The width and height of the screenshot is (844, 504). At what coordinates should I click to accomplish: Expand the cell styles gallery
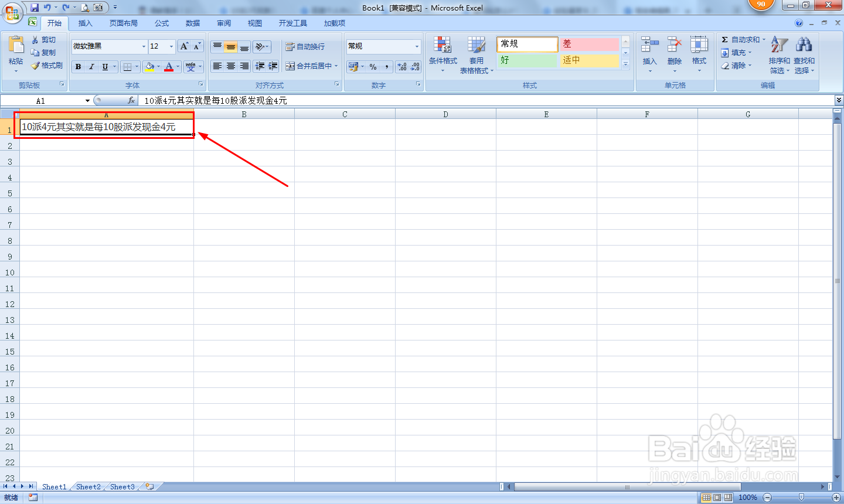[625, 64]
